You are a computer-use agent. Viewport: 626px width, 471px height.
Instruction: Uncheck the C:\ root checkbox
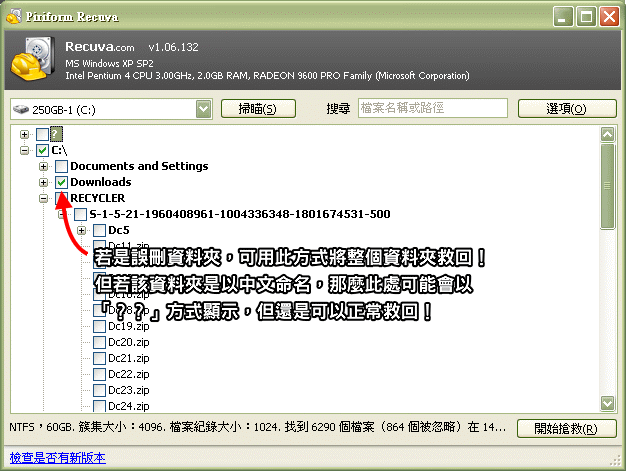click(x=42, y=150)
